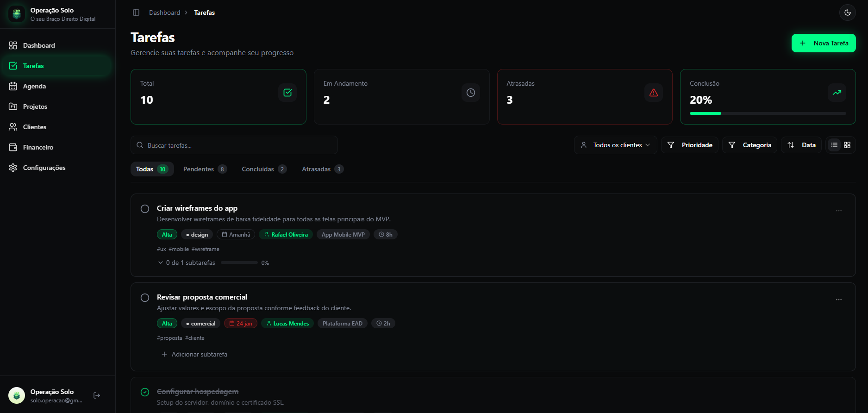
Task: Click the Conclusão 20% progress bar
Action: point(767,113)
